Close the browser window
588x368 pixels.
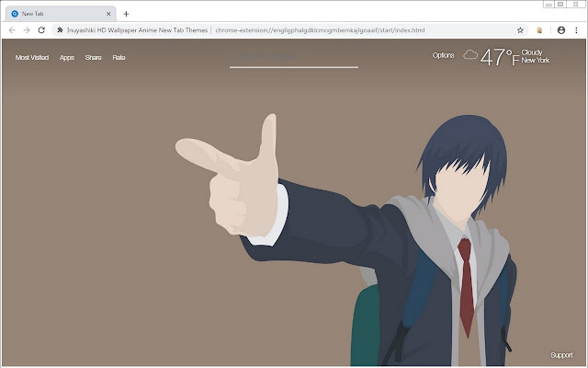[576, 5]
